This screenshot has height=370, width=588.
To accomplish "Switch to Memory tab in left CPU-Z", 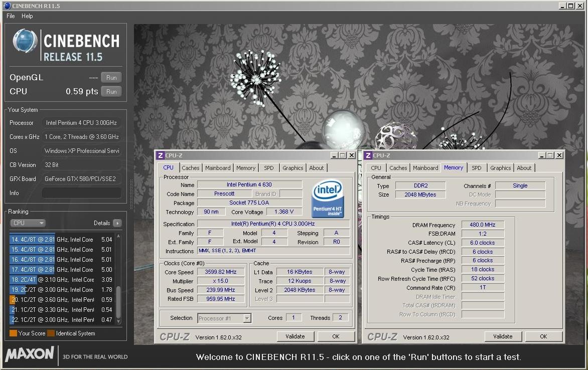I will point(246,168).
